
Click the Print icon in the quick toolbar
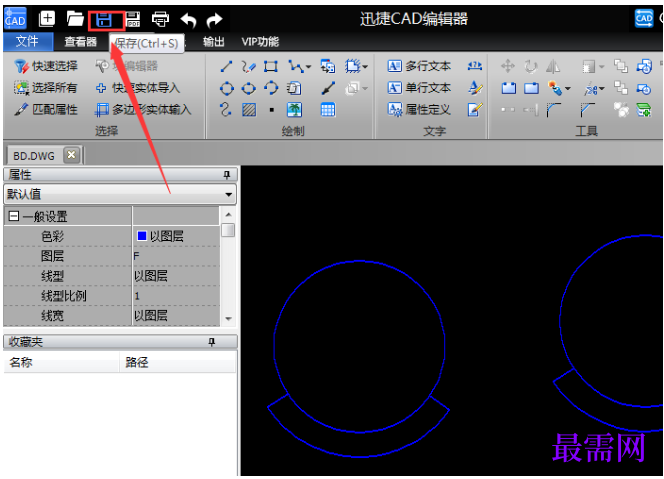pyautogui.click(x=160, y=19)
